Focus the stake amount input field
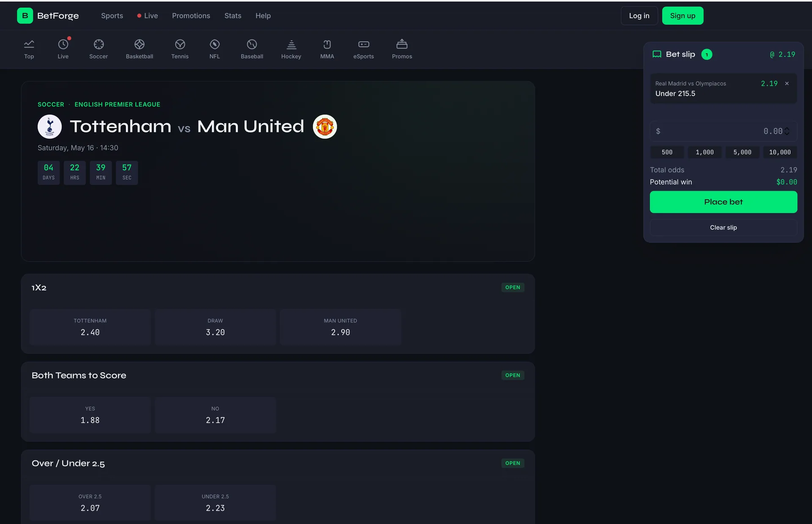The height and width of the screenshot is (524, 812). click(724, 131)
